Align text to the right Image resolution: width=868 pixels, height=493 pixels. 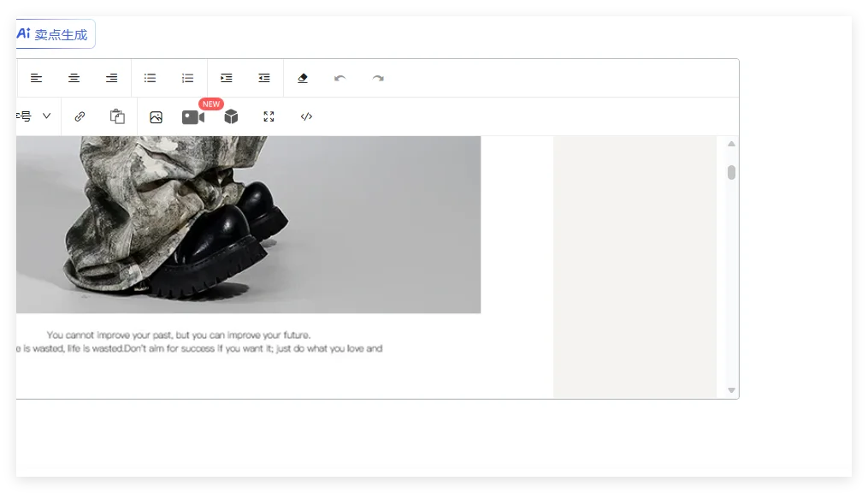pos(112,78)
